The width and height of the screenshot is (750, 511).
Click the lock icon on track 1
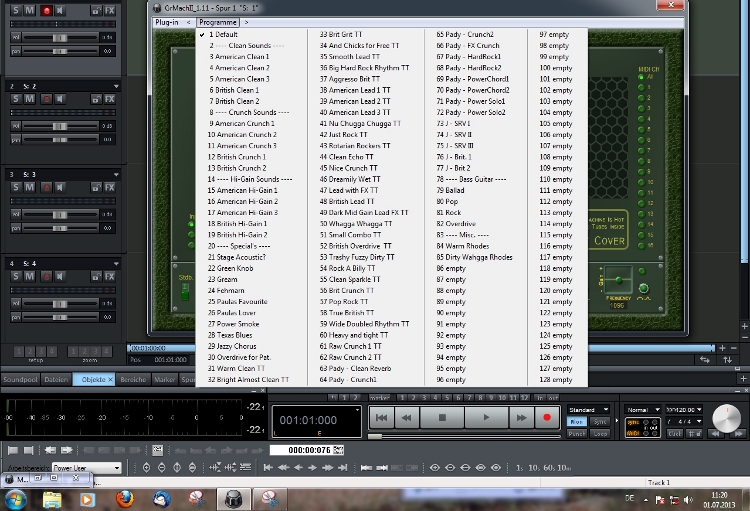tap(94, 11)
